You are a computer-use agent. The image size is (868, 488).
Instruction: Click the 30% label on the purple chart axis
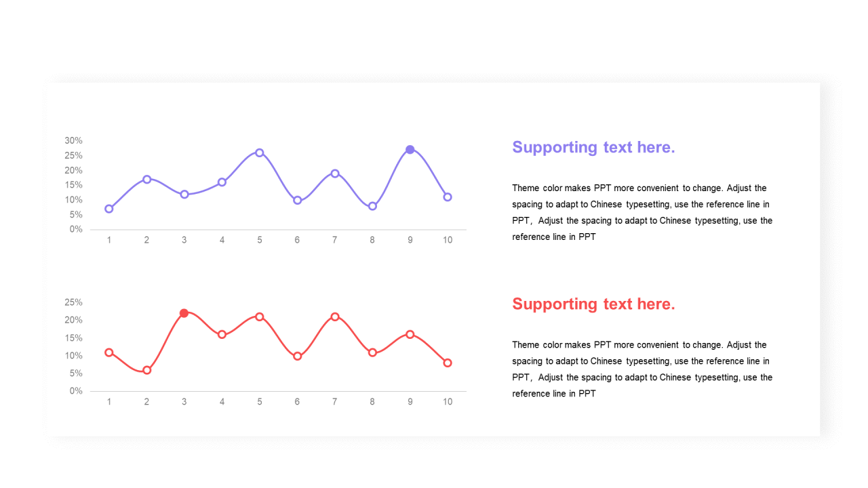click(x=73, y=140)
